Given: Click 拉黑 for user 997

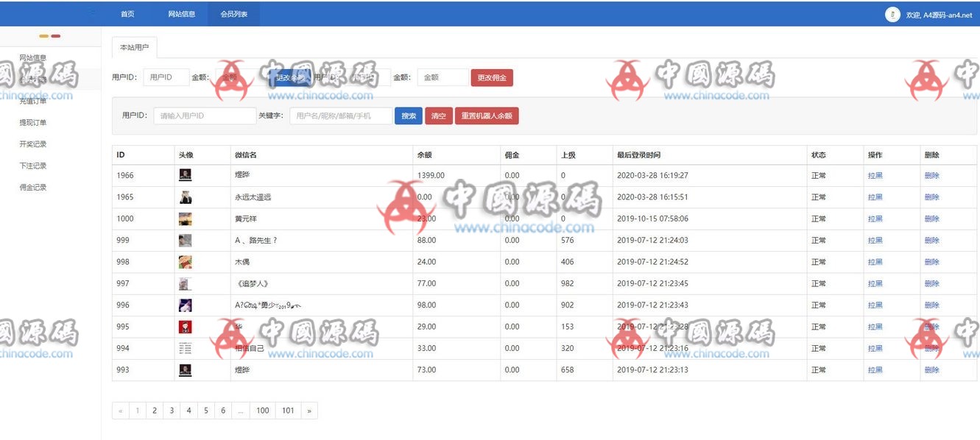Looking at the screenshot, I should click(x=875, y=283).
